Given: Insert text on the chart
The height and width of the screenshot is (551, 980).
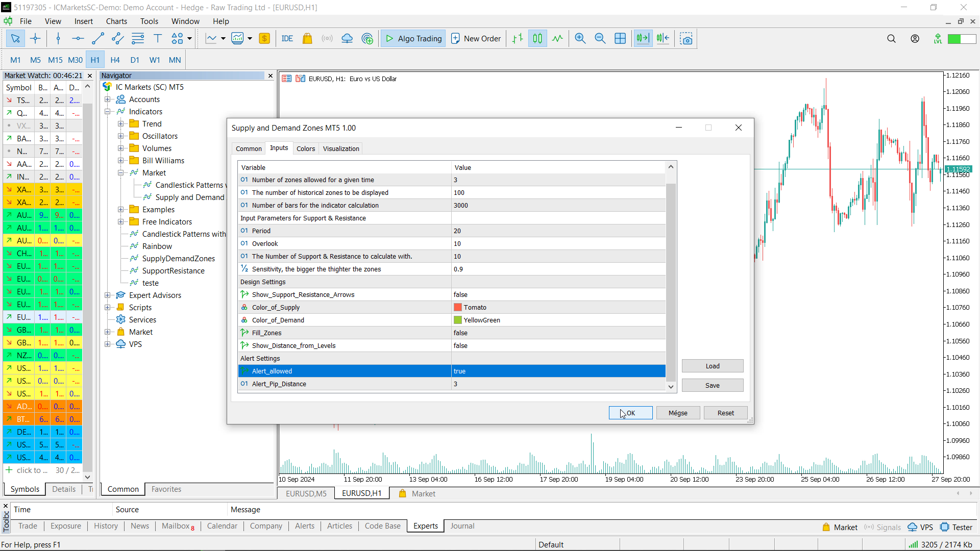Looking at the screenshot, I should point(157,38).
